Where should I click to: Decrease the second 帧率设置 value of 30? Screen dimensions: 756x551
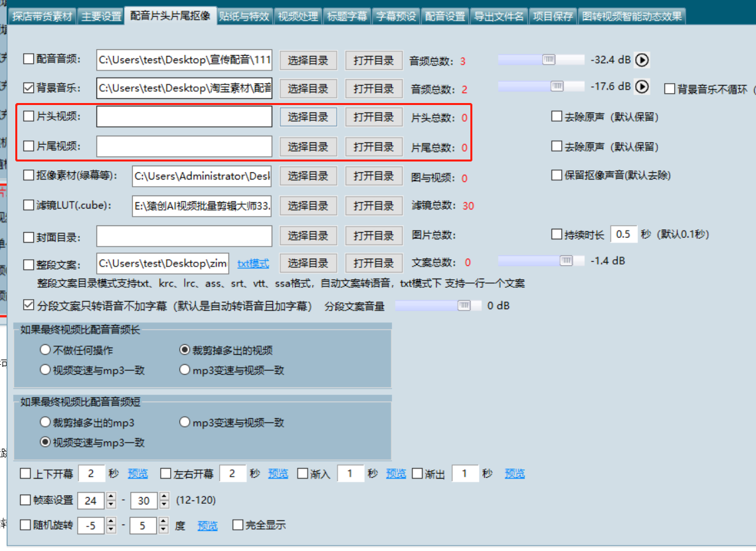point(164,504)
